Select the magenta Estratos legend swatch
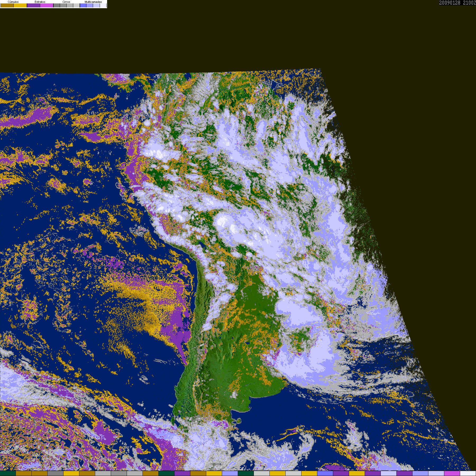 click(x=47, y=5)
